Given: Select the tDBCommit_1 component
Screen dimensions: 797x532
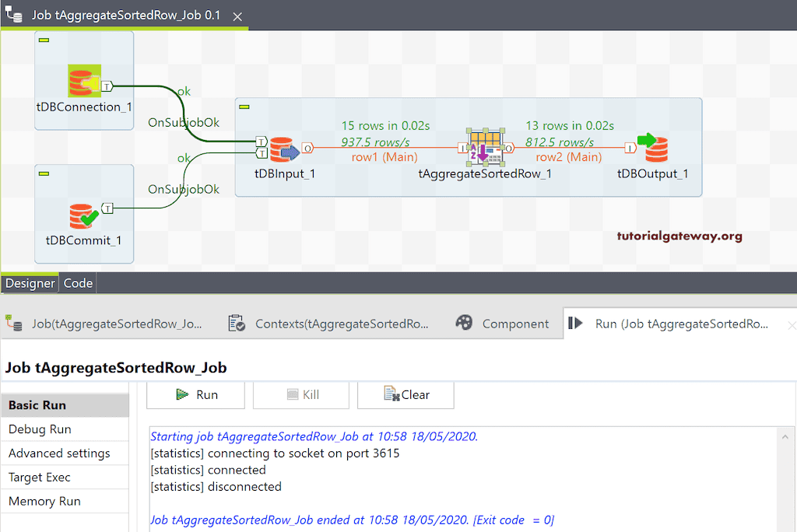Looking at the screenshot, I should (83, 214).
